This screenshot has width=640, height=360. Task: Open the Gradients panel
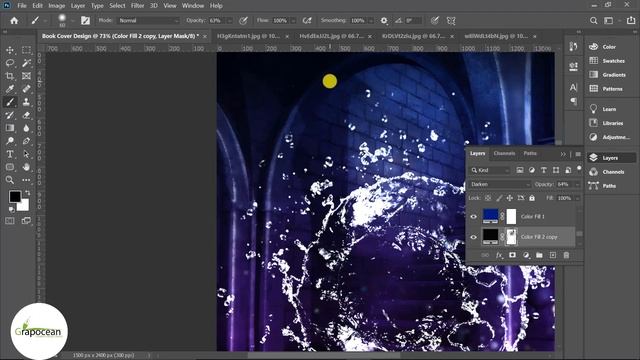click(x=612, y=75)
